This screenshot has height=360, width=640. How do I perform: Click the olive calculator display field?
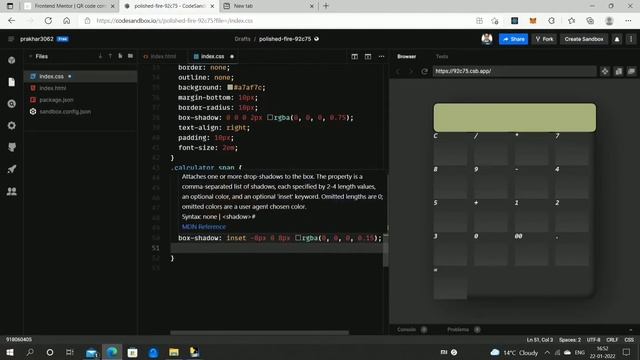514,118
